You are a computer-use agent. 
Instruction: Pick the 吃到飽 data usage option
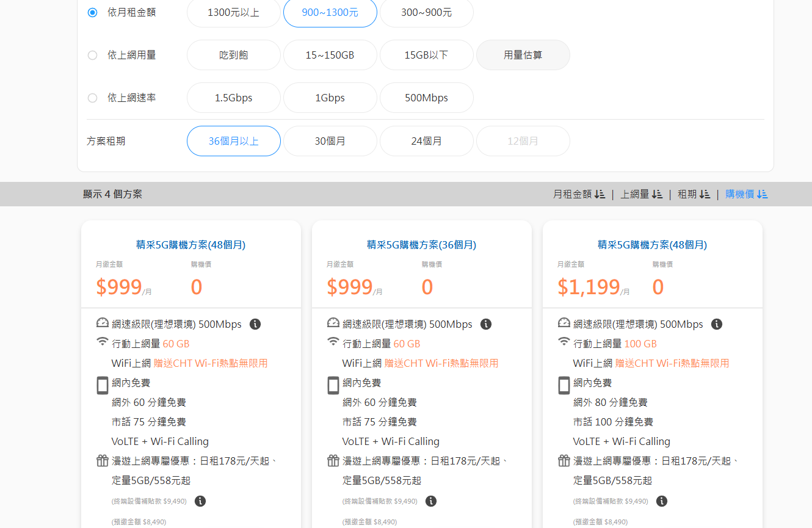tap(234, 55)
